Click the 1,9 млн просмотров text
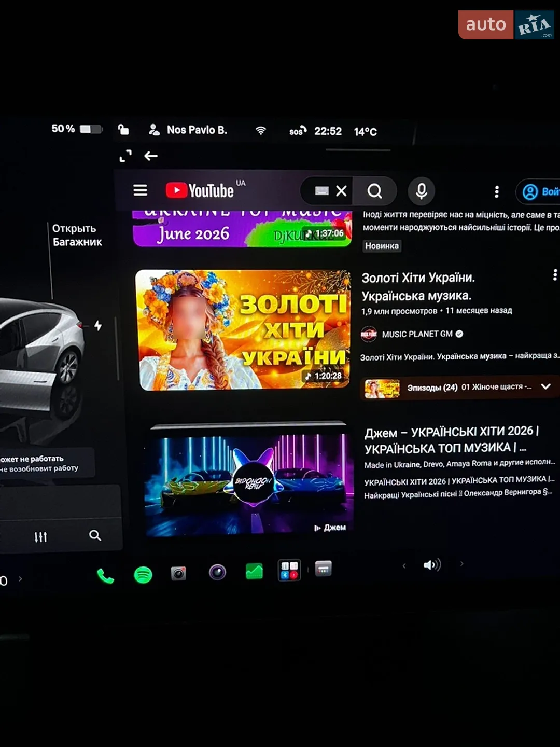 coord(399,311)
